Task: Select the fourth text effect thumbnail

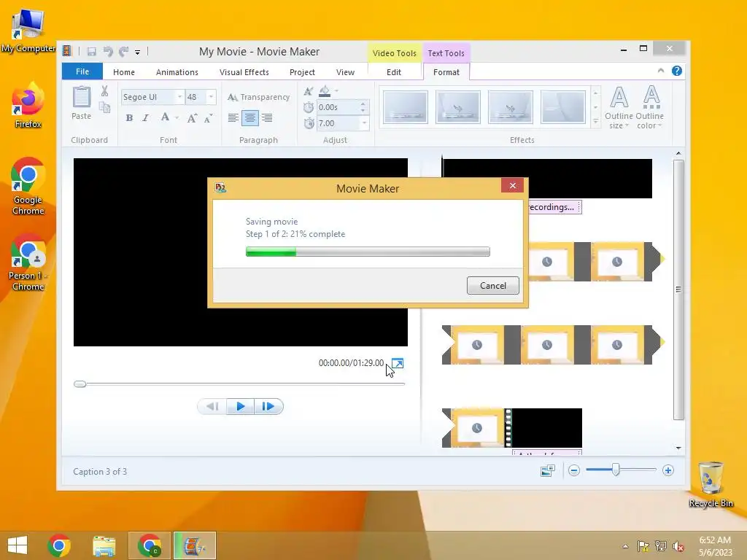Action: (562, 107)
